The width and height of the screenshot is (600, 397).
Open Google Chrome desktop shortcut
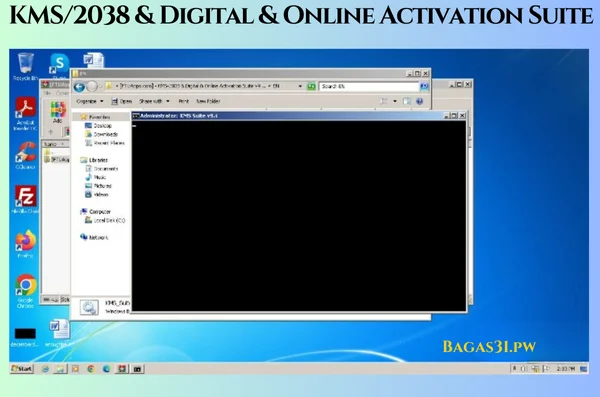(26, 291)
